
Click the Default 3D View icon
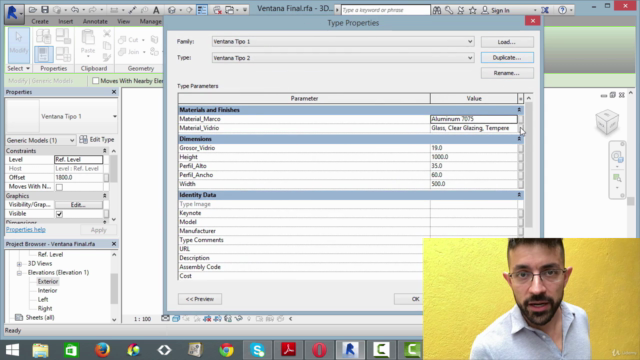click(x=172, y=10)
